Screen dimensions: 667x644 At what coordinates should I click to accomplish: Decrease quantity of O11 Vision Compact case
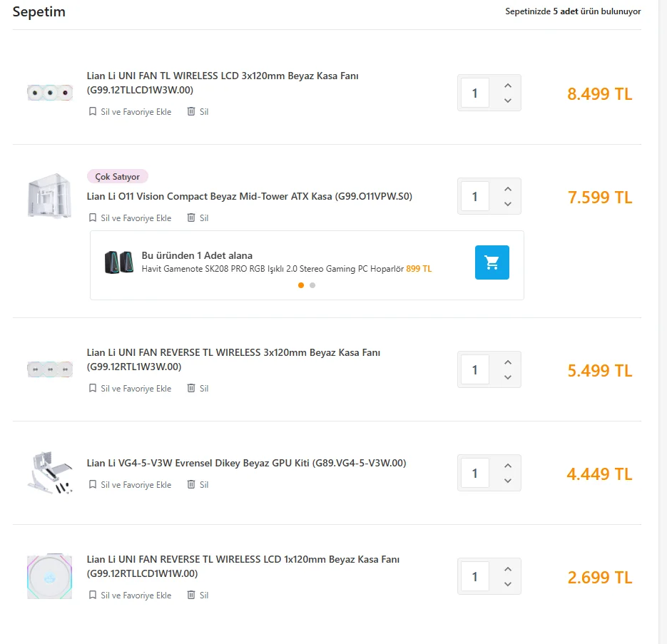click(508, 204)
